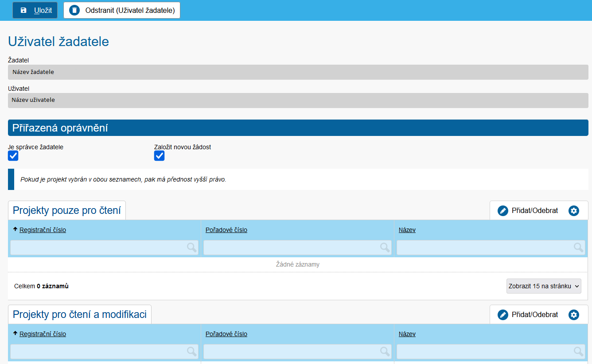Viewport: 592px width, 364px height.
Task: Click magnifier in read-only Registrační číslo filter
Action: [191, 248]
